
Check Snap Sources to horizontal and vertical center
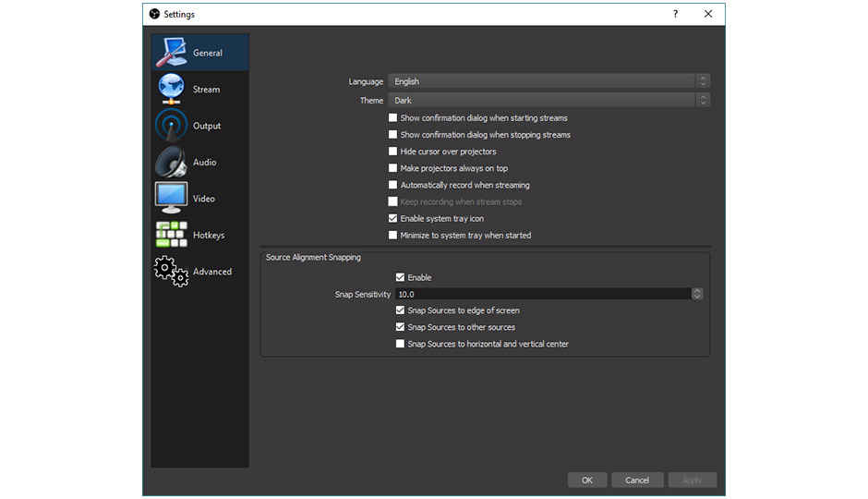pyautogui.click(x=400, y=344)
